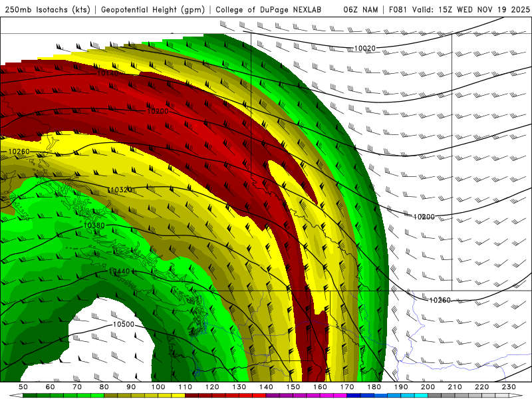Select the 10440 height contour label

pos(120,271)
